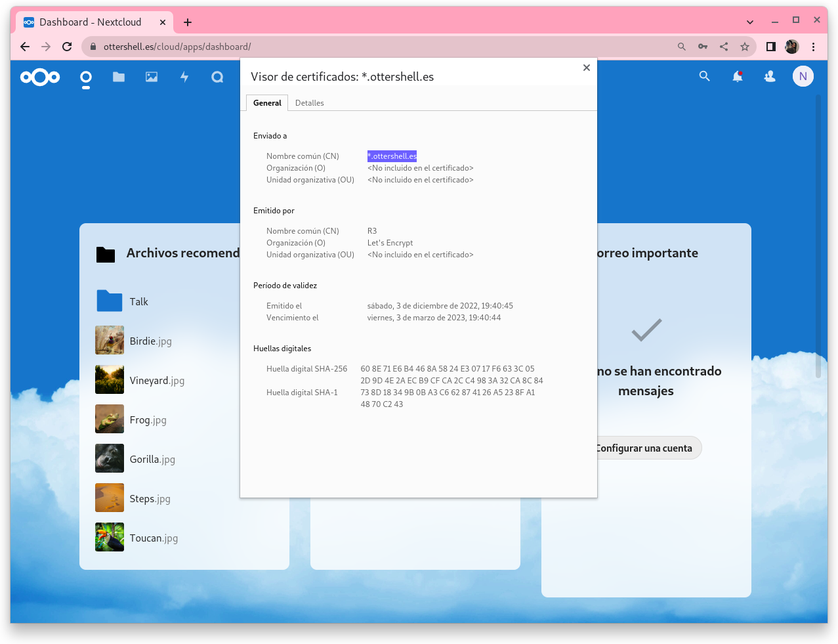Select the General certificate tab

[267, 103]
